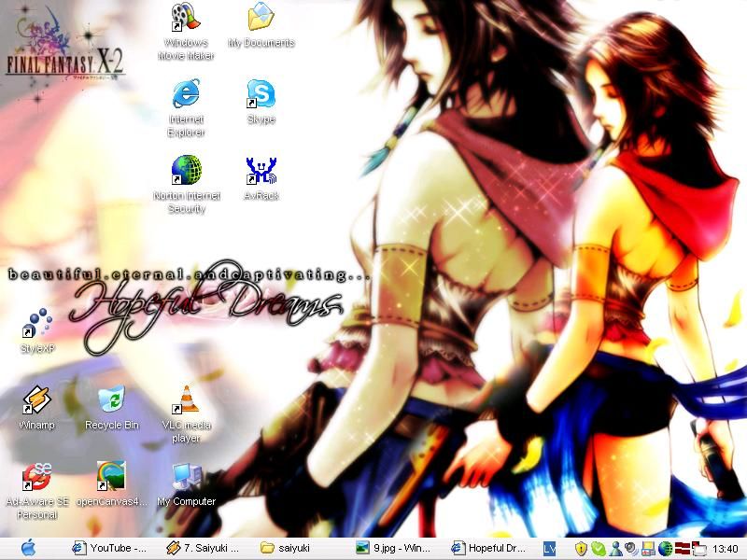Switch to the Hopeful Dr... taskbar window

pos(487,548)
